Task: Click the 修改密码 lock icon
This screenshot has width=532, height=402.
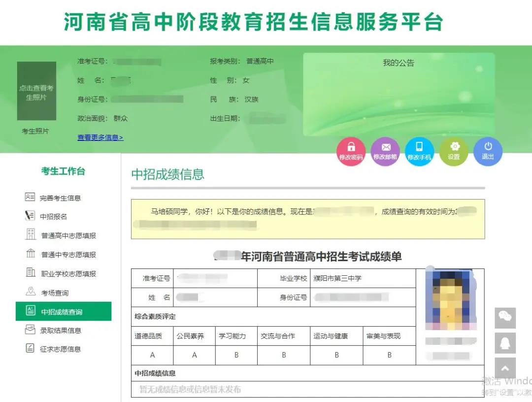Action: coord(351,151)
